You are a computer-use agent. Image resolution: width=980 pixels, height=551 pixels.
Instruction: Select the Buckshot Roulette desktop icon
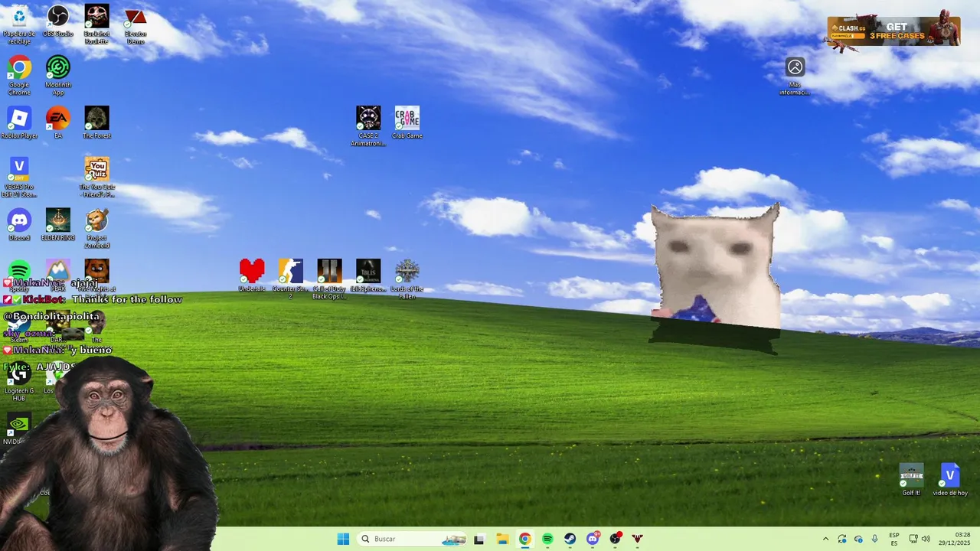click(96, 24)
